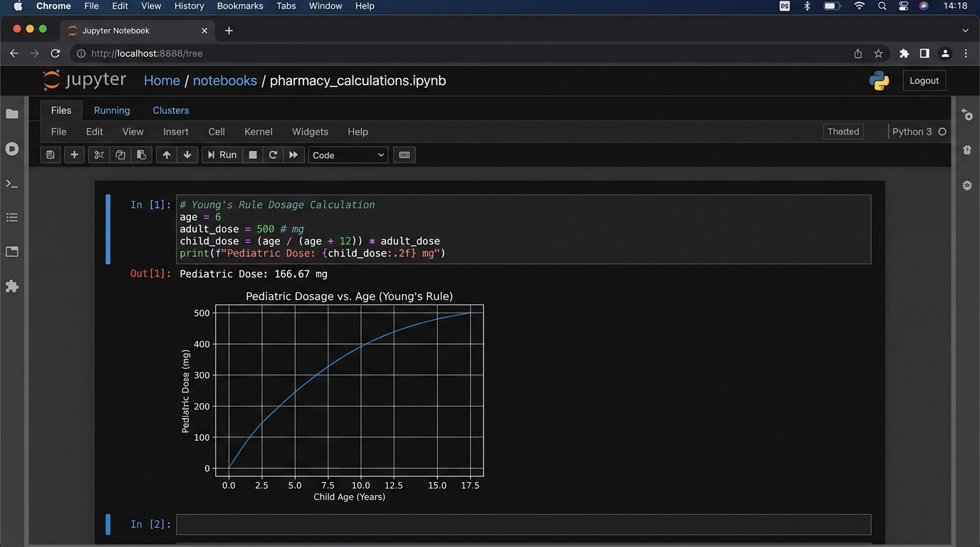The image size is (980, 547).
Task: Copy the selected cell using the toolbar icon
Action: (120, 155)
